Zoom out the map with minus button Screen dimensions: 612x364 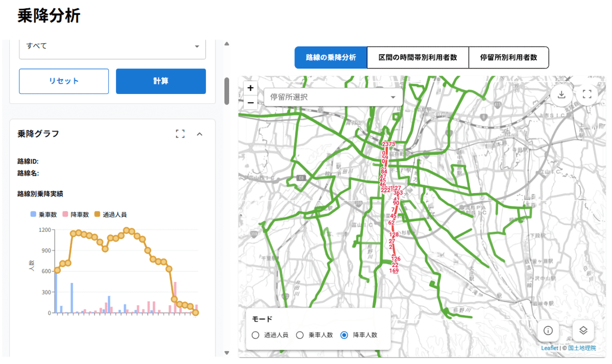click(x=251, y=103)
